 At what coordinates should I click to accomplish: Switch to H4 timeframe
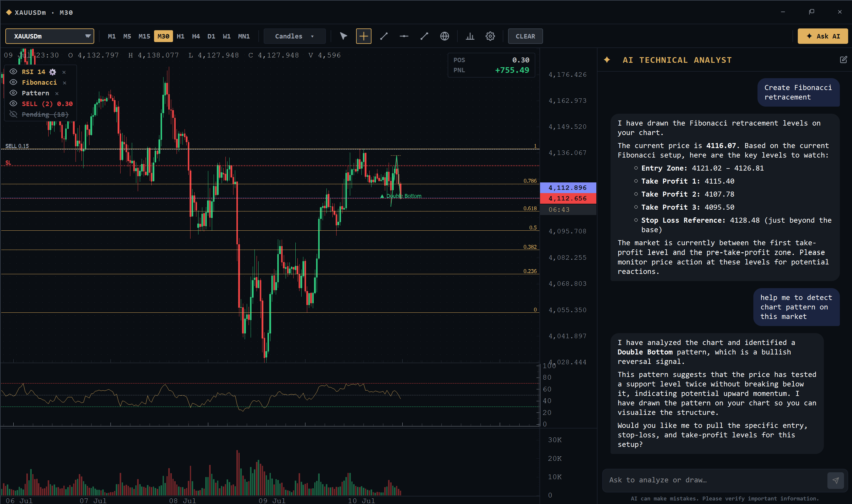[196, 36]
